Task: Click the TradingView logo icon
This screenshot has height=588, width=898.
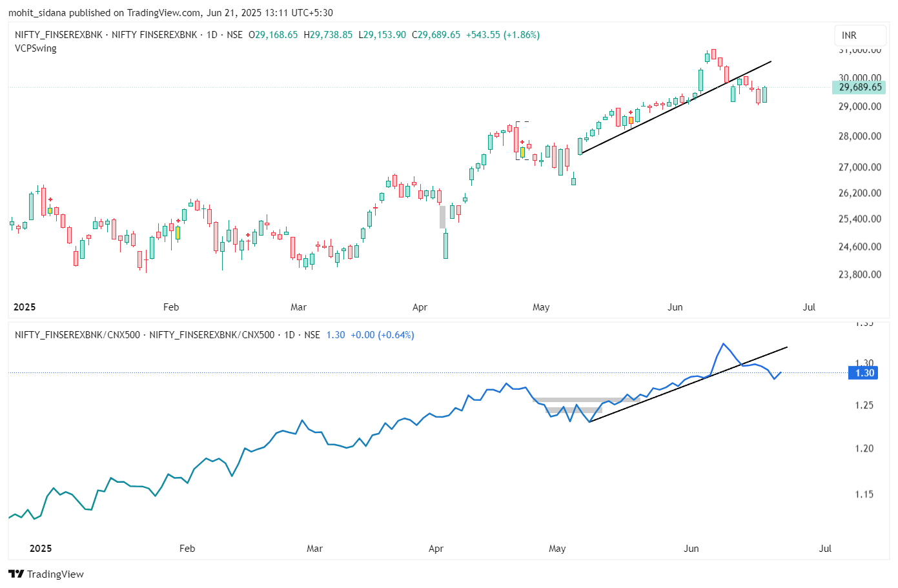Action: pos(16,574)
